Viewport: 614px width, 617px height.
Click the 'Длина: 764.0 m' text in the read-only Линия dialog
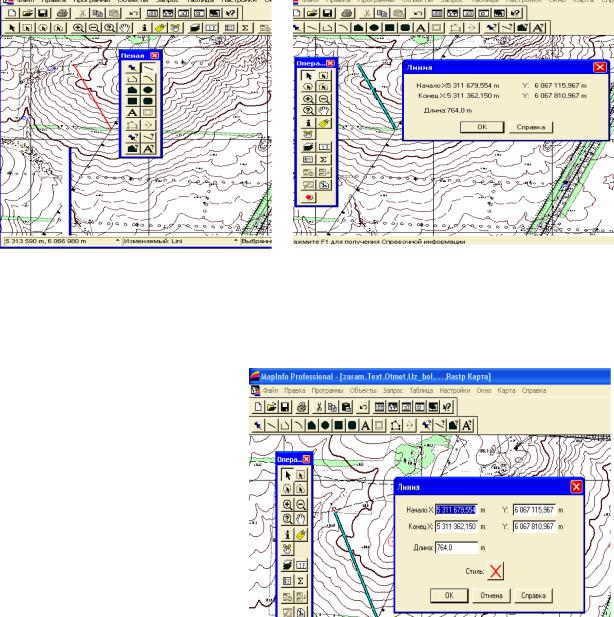[448, 111]
